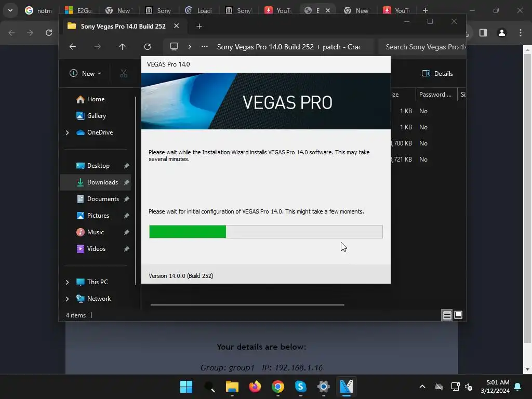
Task: Switch to details list view
Action: 447,315
